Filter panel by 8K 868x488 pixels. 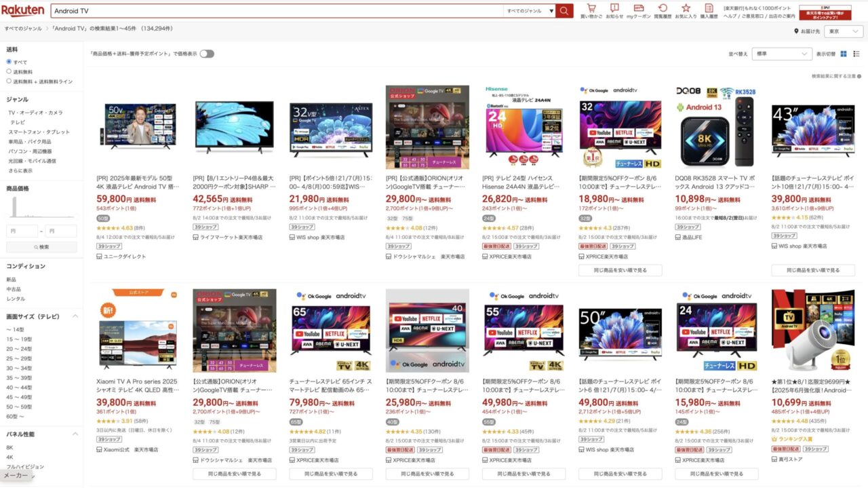10,447
